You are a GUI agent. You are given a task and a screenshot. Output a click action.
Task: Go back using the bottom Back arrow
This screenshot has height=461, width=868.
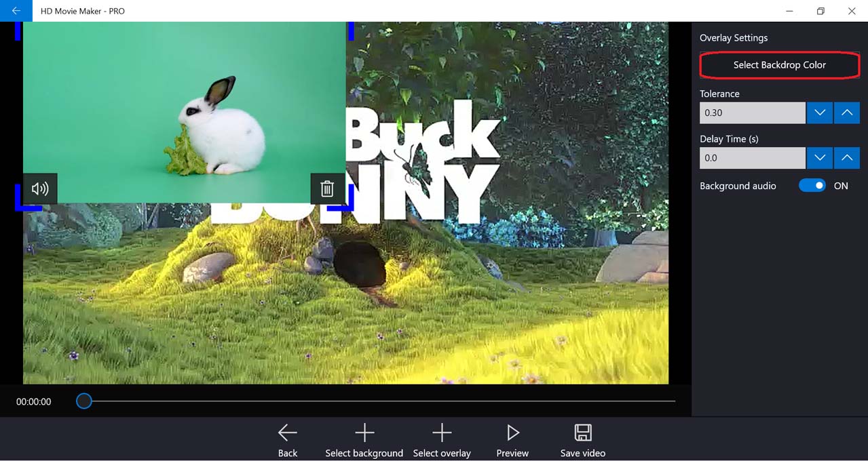tap(287, 440)
